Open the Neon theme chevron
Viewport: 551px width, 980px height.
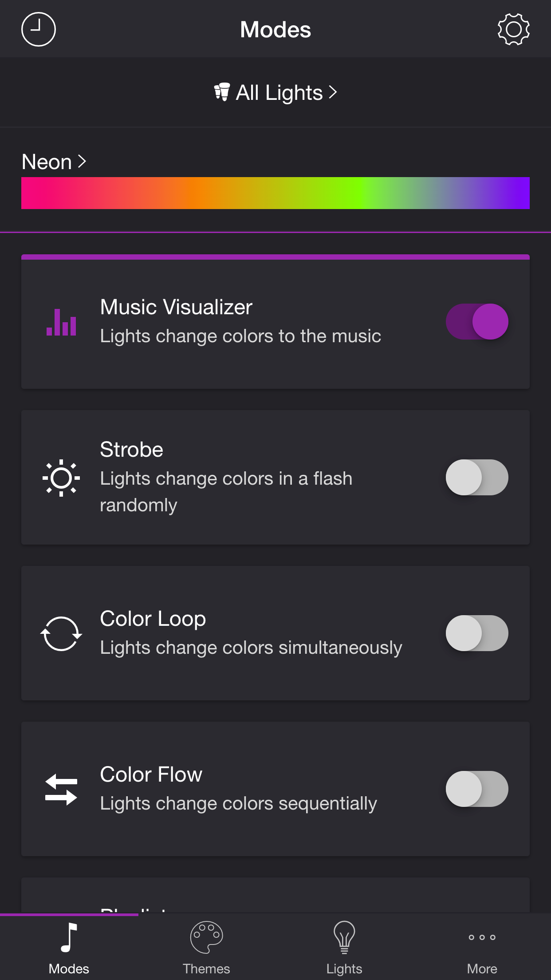pos(82,162)
